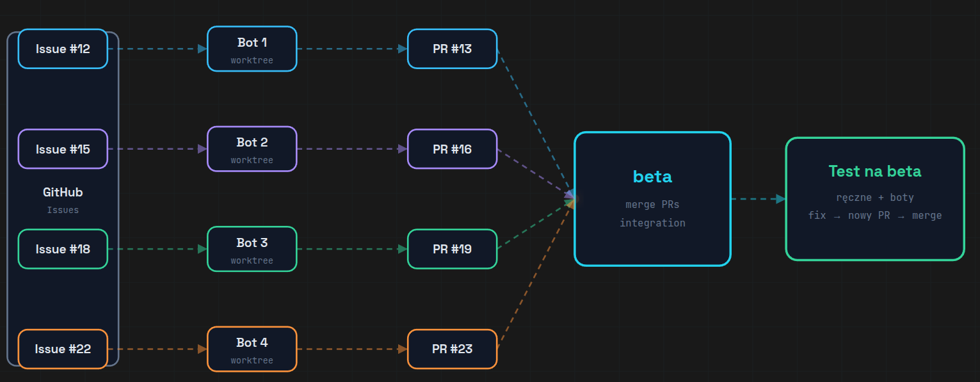The height and width of the screenshot is (382, 980).
Task: Click the PR #19 node
Action: pos(452,249)
